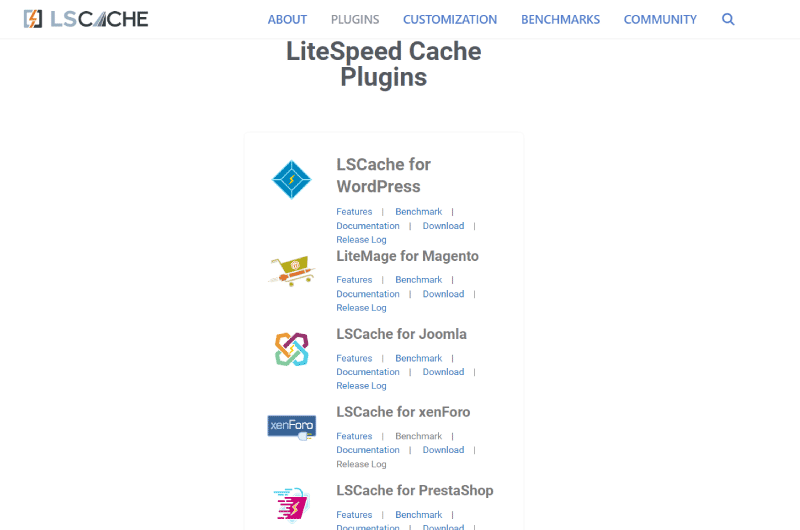This screenshot has height=530, width=800.
Task: Click the LiteMage for Magento heading
Action: click(407, 256)
